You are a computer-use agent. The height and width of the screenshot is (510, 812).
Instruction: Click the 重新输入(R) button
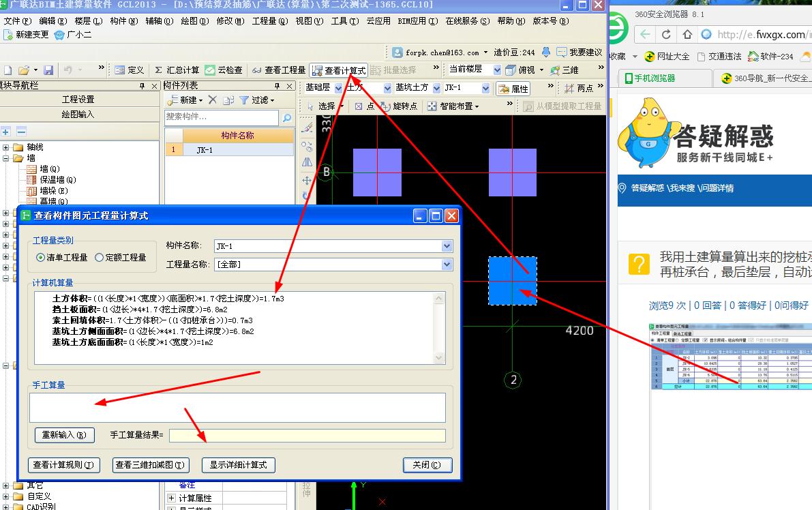[x=65, y=435]
